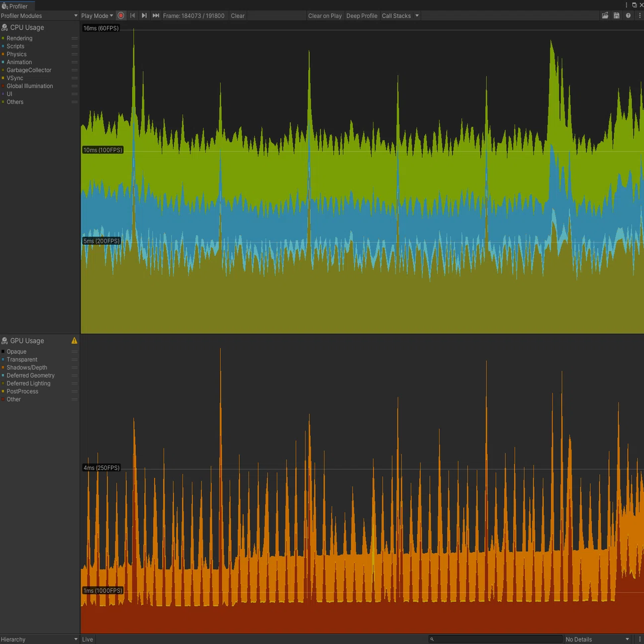644x644 pixels.
Task: Toggle the Call Stacks option
Action: (396, 16)
